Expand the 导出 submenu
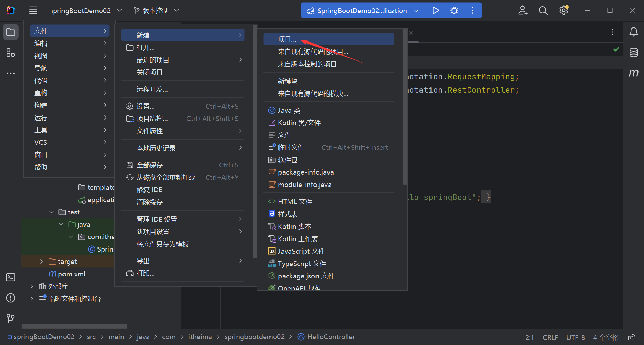The width and height of the screenshot is (644, 345). pyautogui.click(x=183, y=261)
